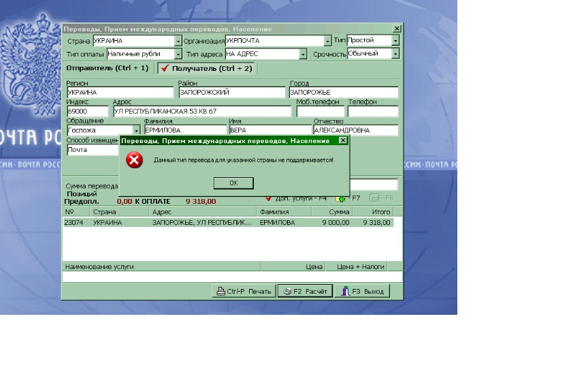Click the green plus F7 icon
The image size is (588, 368).
tap(340, 198)
